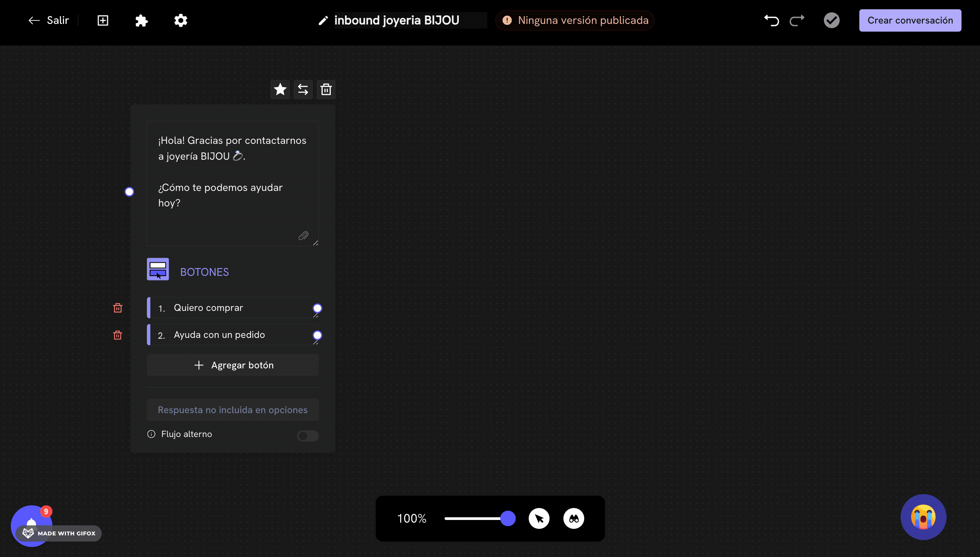Toggle the Flujo alterno switch

pyautogui.click(x=308, y=436)
